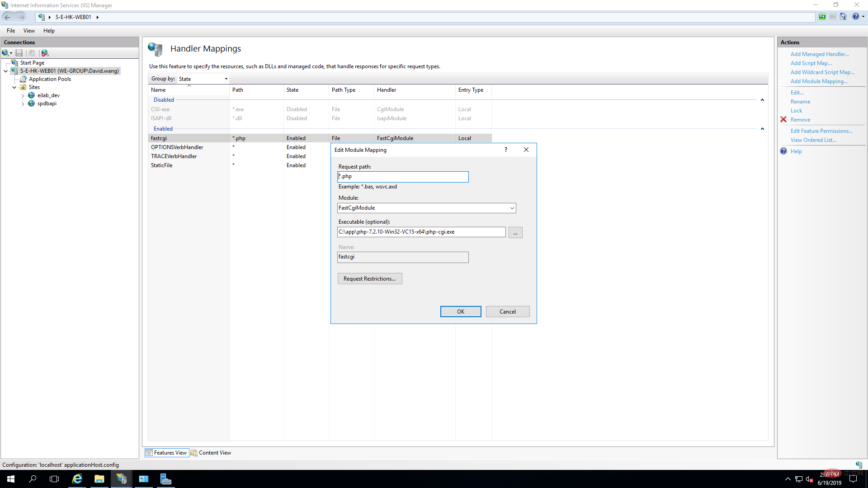This screenshot has width=868, height=488.
Task: Click the Add Module Mapping icon
Action: pos(820,81)
